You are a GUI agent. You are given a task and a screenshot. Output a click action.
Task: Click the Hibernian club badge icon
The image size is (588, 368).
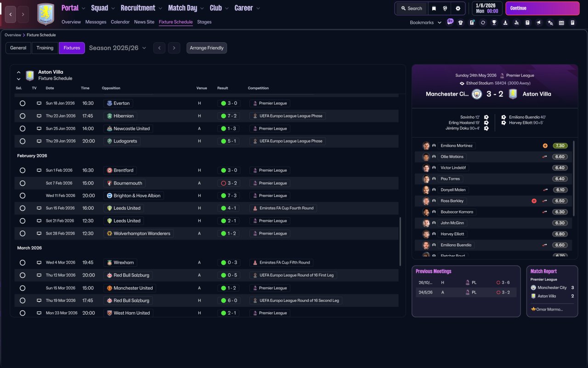tap(109, 116)
